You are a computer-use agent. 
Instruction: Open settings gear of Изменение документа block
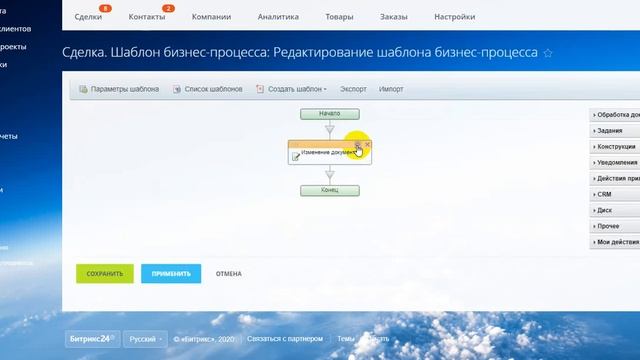tap(358, 144)
